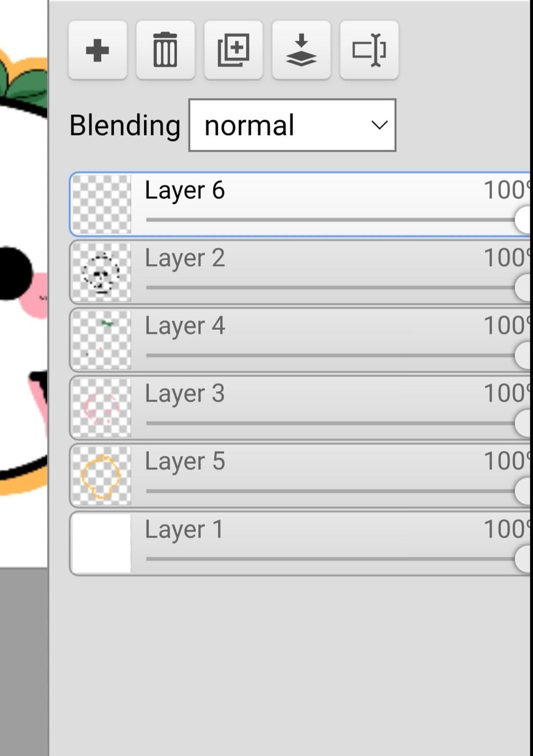Select Layer 3 in the layer list
Screen dimensions: 533x756
click(185, 393)
